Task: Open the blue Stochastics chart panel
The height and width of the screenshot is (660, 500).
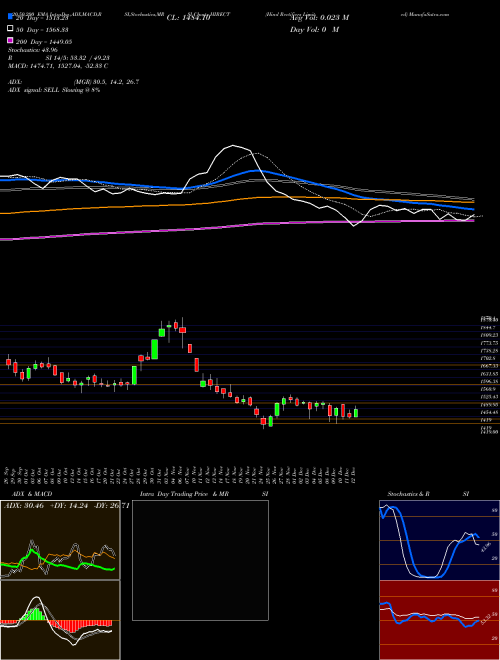Action: (x=439, y=540)
